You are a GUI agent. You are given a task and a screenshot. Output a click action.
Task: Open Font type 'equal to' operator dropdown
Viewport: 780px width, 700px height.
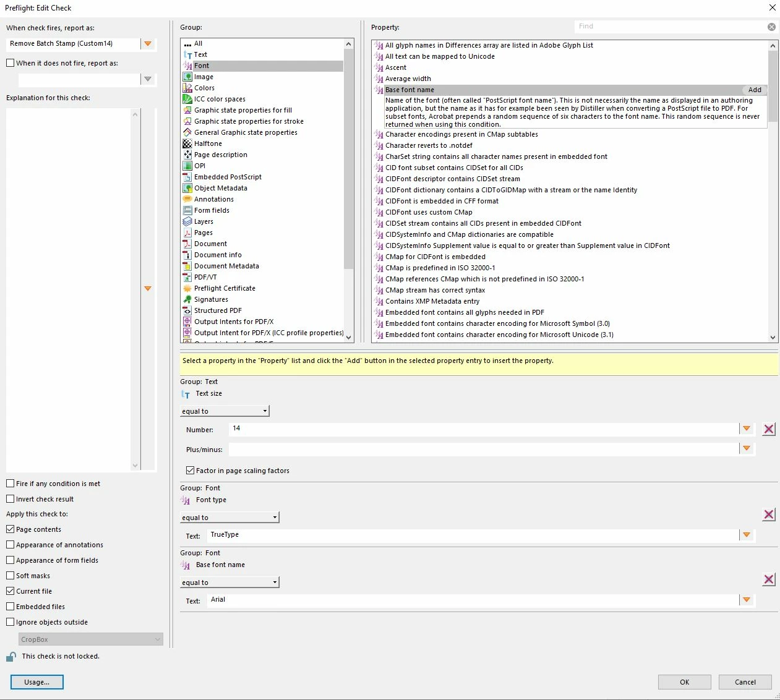[x=230, y=518]
